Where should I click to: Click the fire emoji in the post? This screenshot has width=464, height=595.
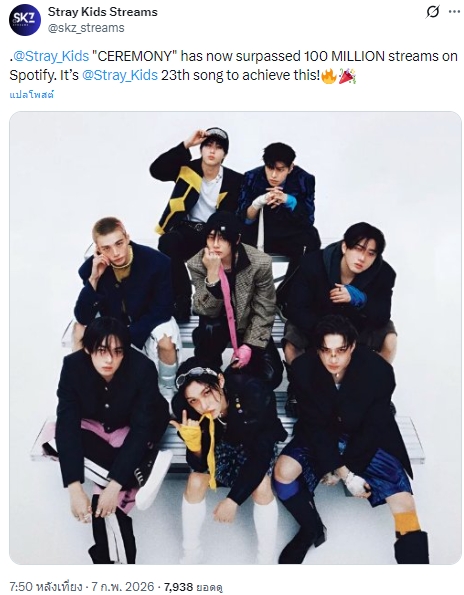[329, 76]
